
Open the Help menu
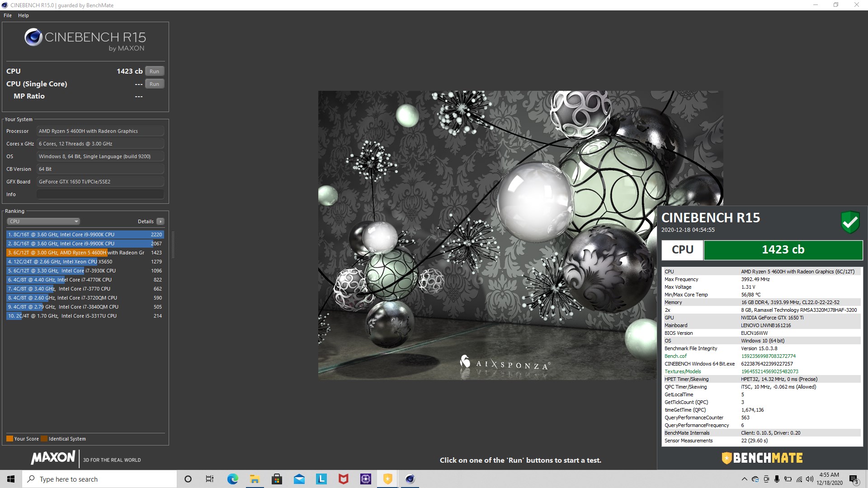point(24,15)
